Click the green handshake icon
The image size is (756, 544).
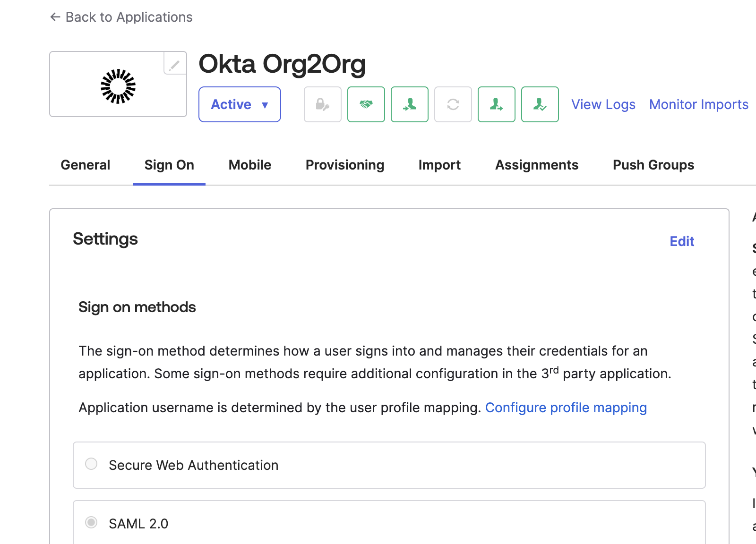pyautogui.click(x=366, y=104)
